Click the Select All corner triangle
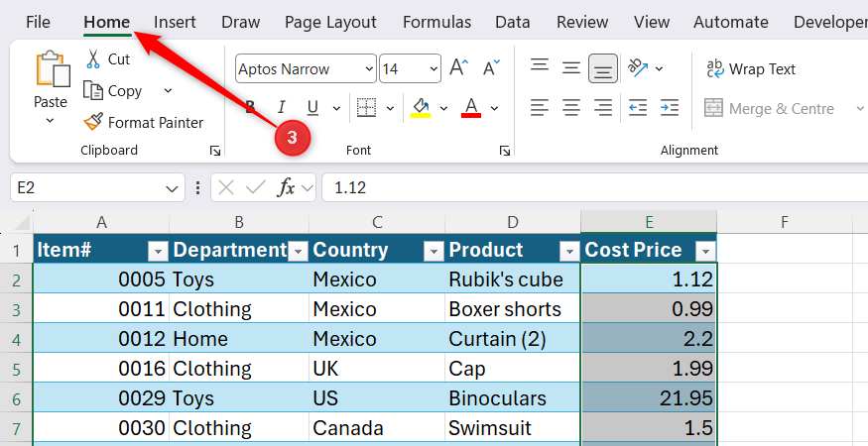868x446 pixels. 21,222
